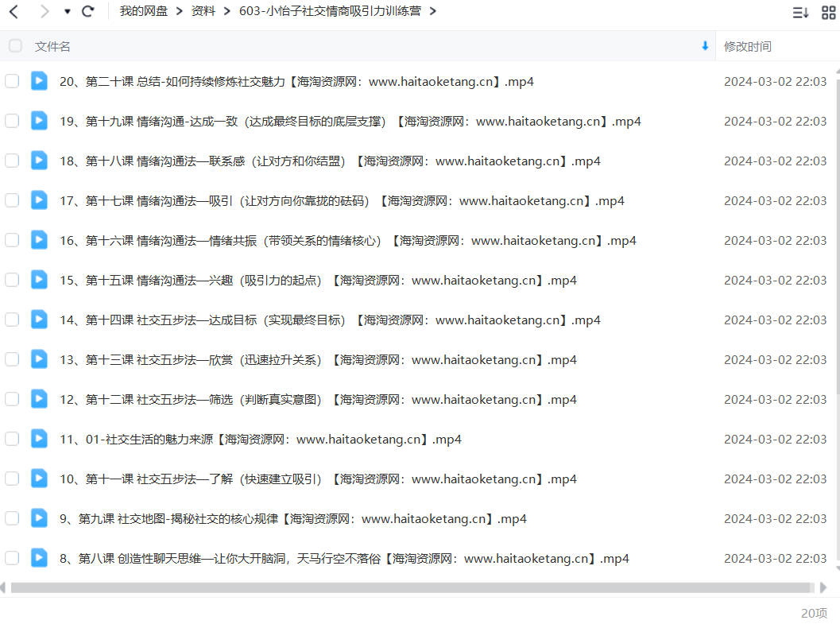Click video icon of 17、第十七课 吸引
The width and height of the screenshot is (840, 624).
[x=39, y=200]
